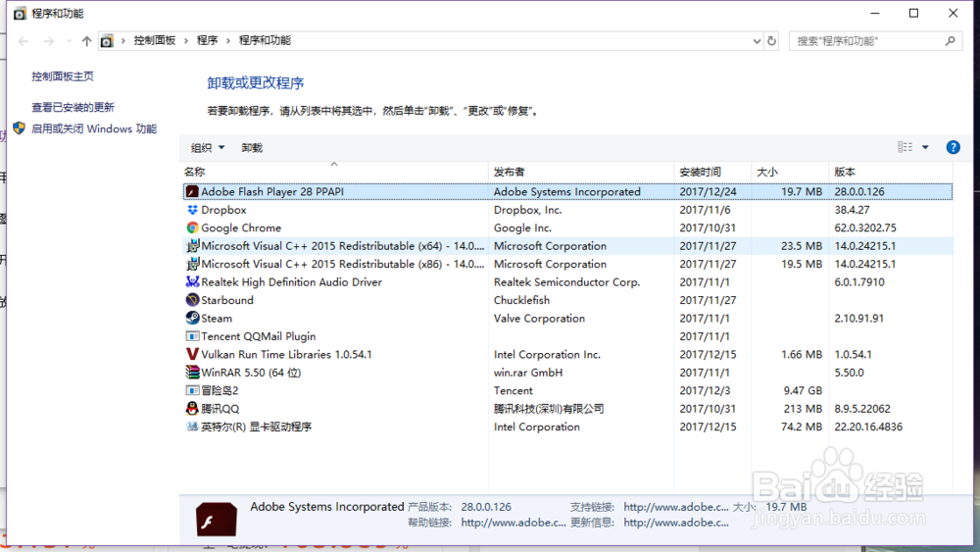Image resolution: width=980 pixels, height=552 pixels.
Task: Click the 程序 breadcrumb segment
Action: [x=207, y=40]
